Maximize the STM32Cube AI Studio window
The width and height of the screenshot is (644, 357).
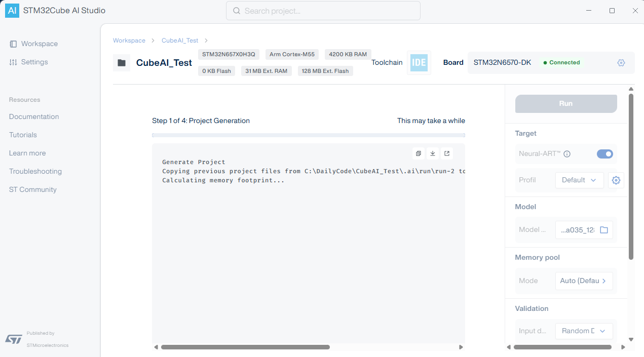(x=612, y=11)
